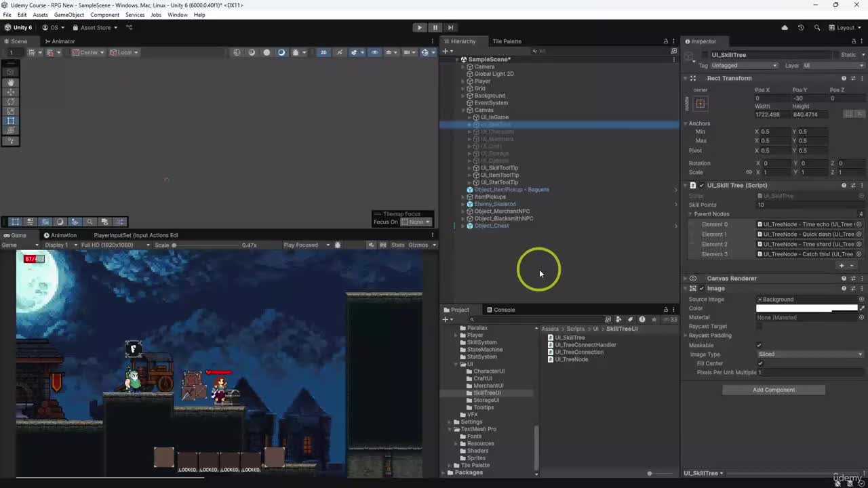Toggle the Raycast Target checkbox
The image size is (868, 488).
pyautogui.click(x=759, y=326)
